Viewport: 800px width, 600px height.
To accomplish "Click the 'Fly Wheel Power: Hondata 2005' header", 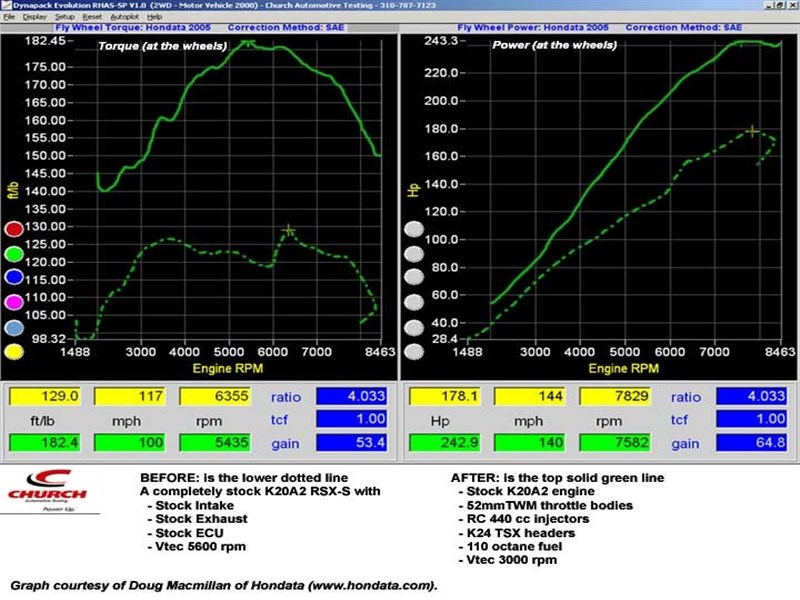I will (x=533, y=28).
